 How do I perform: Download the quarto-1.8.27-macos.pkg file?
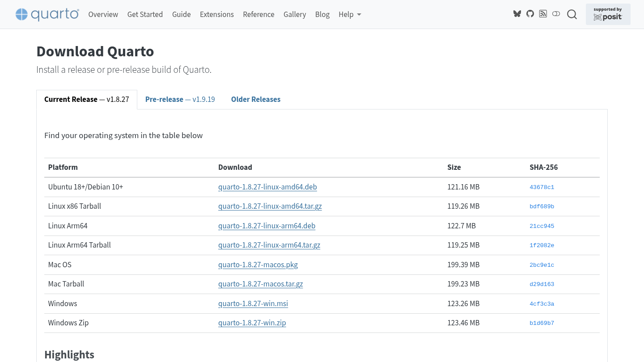pos(258,265)
